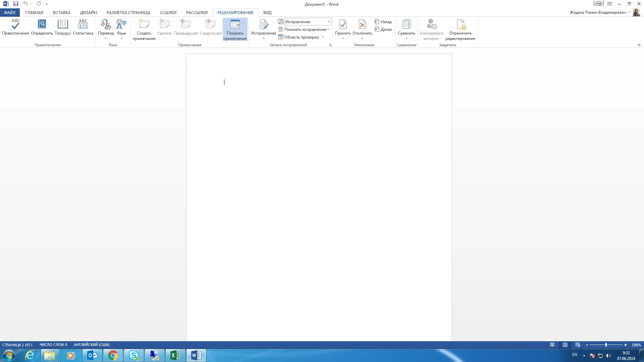The image size is (644, 362).
Task: Open the ФАЙЛ menu
Action: pos(10,12)
